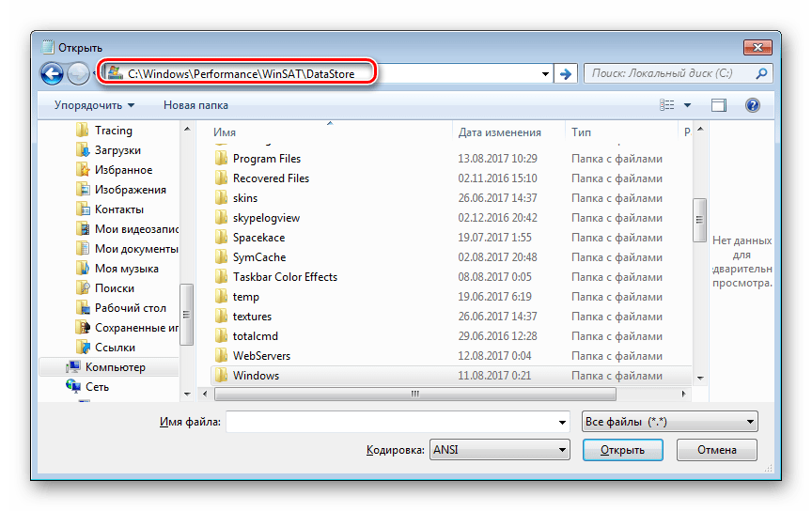Click the Notepad icon in title bar

click(48, 47)
